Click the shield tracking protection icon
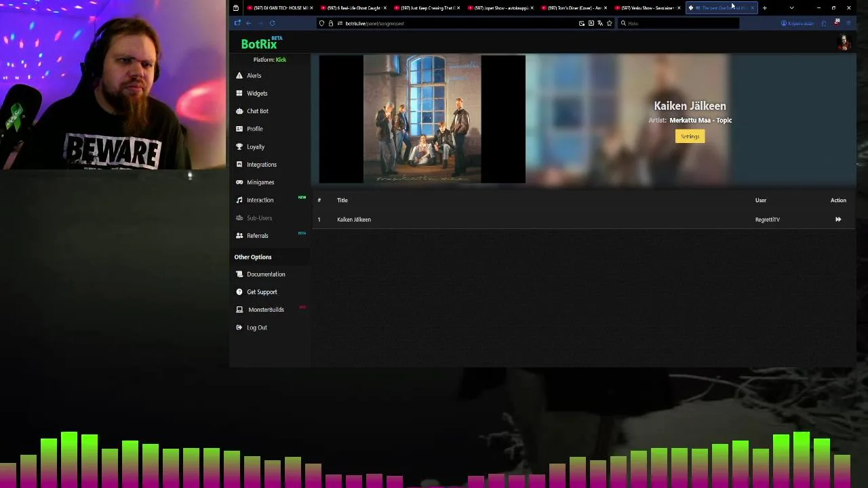This screenshot has width=868, height=488. [321, 23]
